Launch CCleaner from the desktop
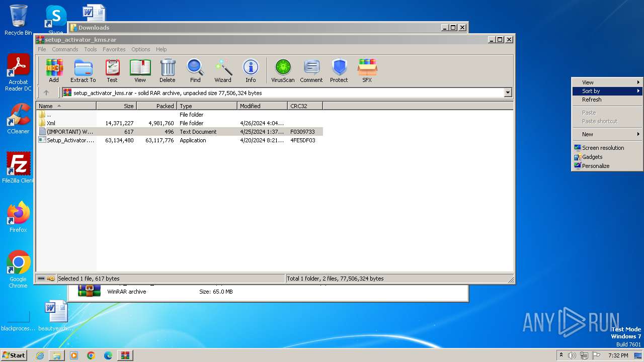The width and height of the screenshot is (644, 362). 18,119
